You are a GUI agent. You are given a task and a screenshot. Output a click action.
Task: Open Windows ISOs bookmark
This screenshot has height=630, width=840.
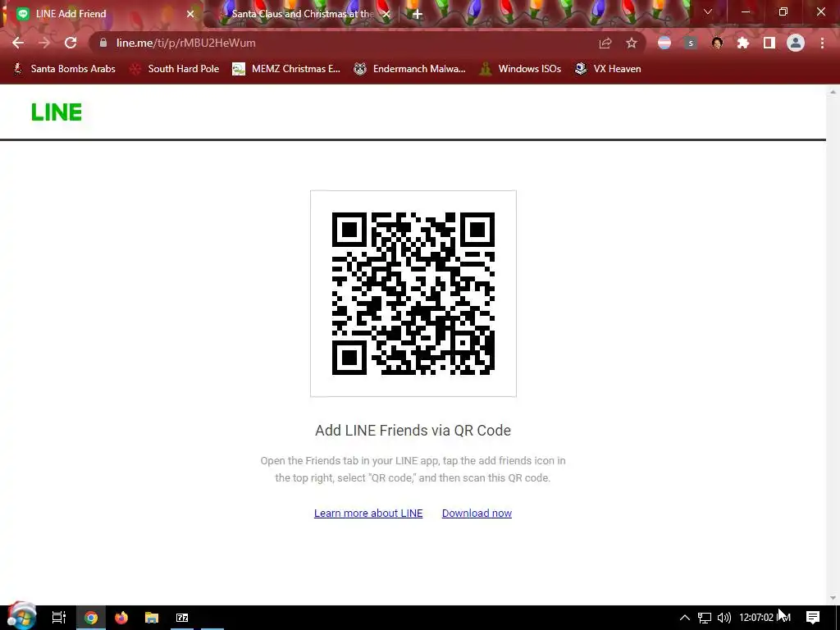(521, 69)
